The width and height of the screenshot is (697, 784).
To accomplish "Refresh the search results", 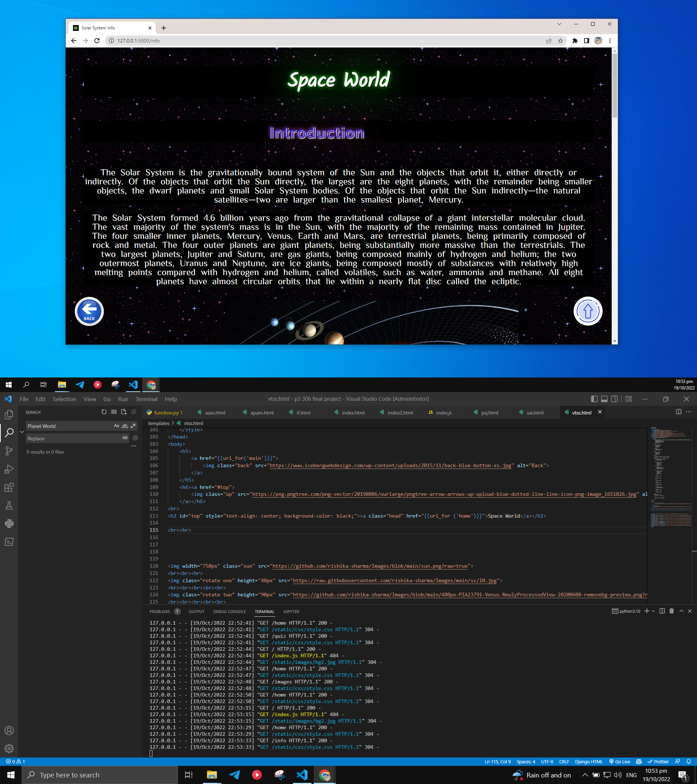I will pyautogui.click(x=103, y=412).
